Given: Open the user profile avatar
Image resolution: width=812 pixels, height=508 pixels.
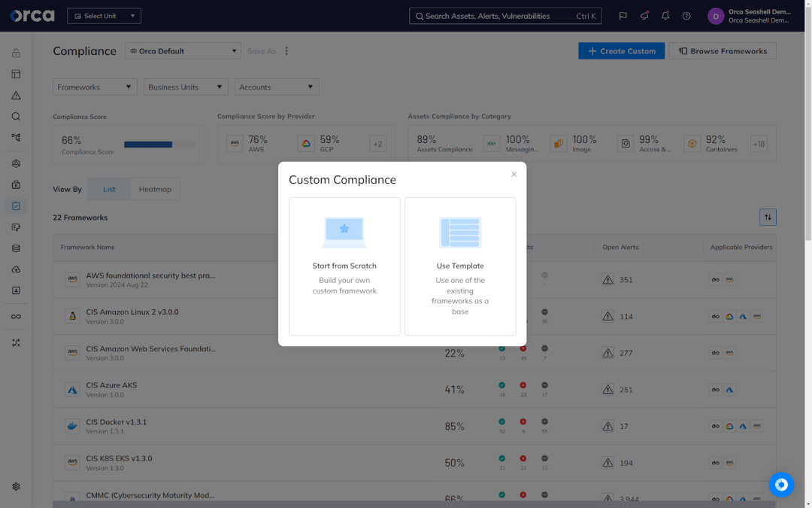Looking at the screenshot, I should pos(716,16).
